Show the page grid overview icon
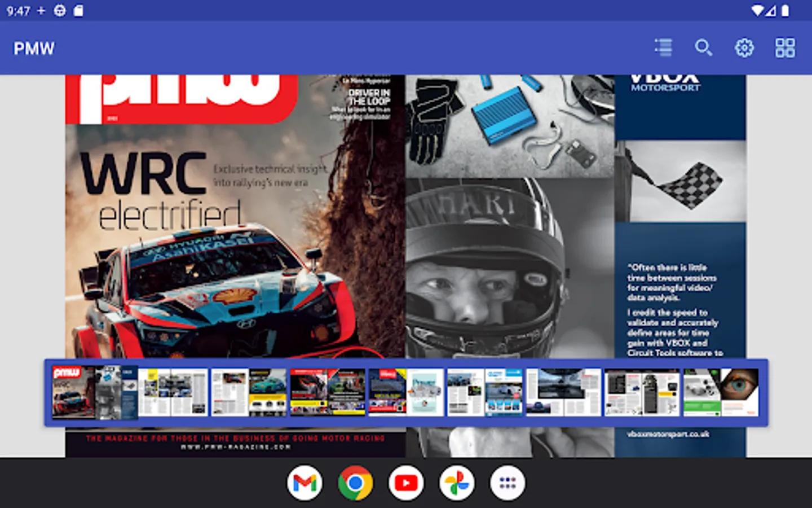The width and height of the screenshot is (812, 508). tap(785, 48)
